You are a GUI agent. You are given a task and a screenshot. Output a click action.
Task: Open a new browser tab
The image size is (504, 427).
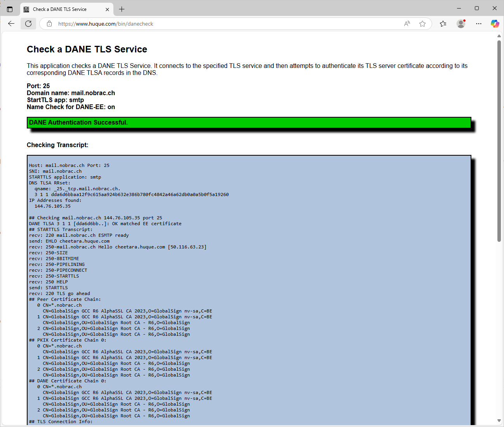(122, 9)
